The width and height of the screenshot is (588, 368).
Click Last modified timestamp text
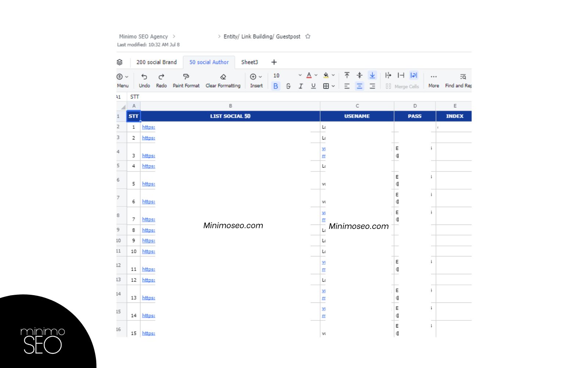click(148, 45)
